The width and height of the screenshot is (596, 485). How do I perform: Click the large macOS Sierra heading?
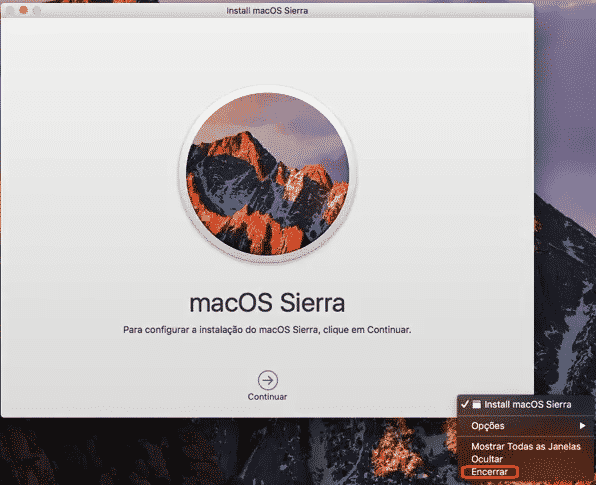coord(267,303)
